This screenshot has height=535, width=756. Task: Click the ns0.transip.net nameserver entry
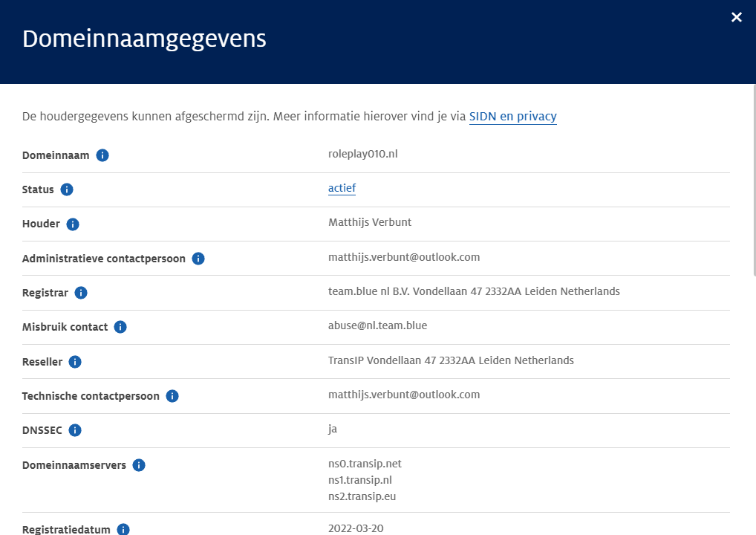click(x=365, y=464)
